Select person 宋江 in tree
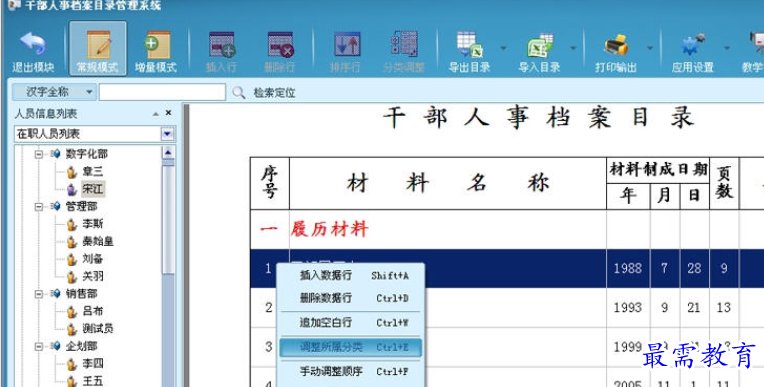The image size is (764, 387). pos(93,189)
